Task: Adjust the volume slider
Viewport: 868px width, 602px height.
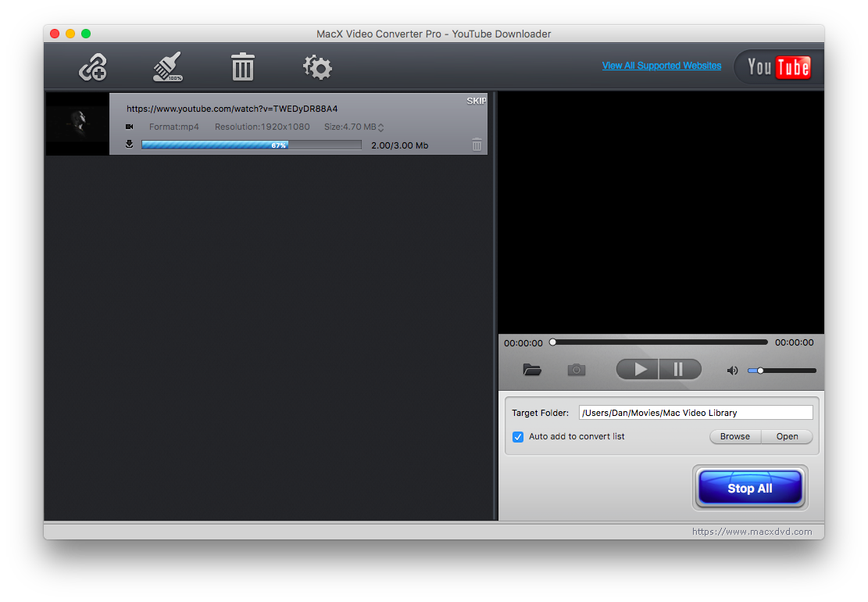Action: (x=781, y=371)
